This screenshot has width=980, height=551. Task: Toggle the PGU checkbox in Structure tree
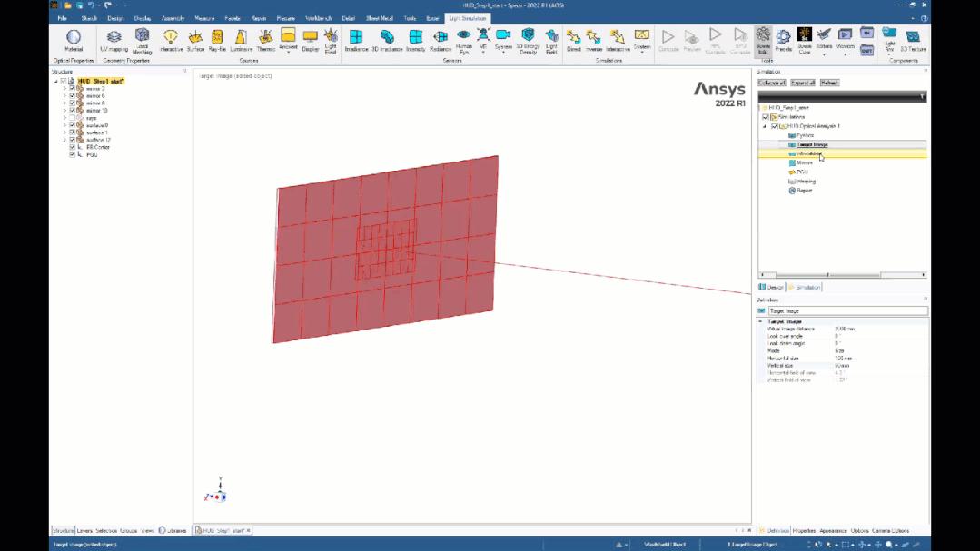(72, 154)
